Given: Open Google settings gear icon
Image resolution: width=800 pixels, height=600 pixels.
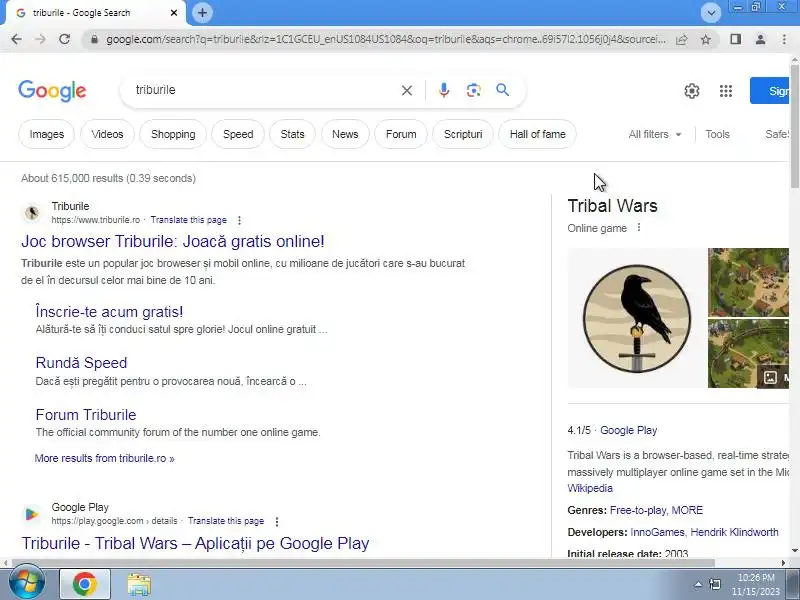Looking at the screenshot, I should 692,91.
